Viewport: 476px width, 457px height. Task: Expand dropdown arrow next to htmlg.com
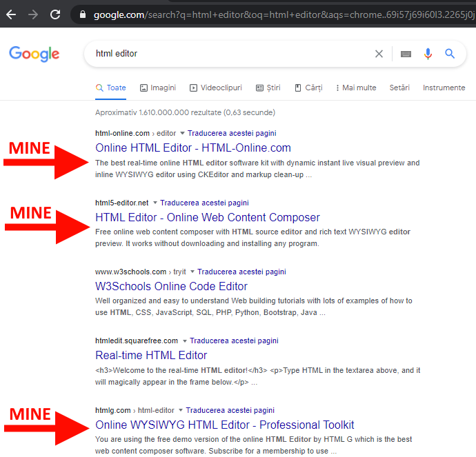click(x=181, y=410)
